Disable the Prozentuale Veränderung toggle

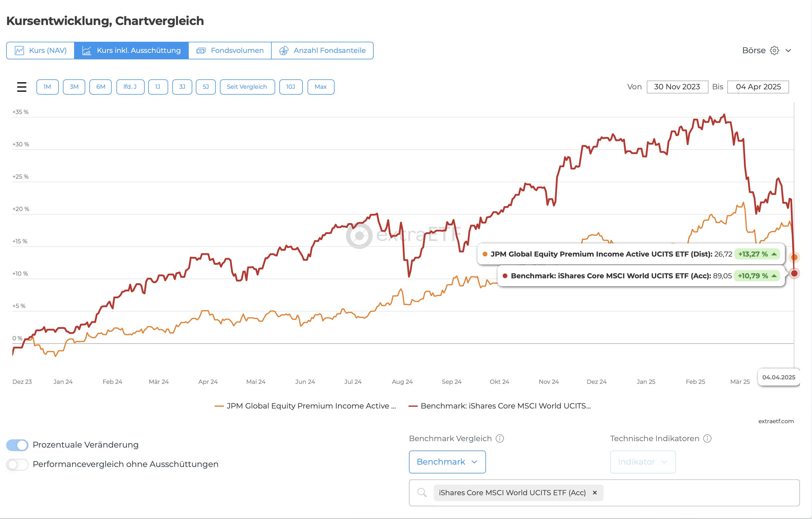(18, 445)
